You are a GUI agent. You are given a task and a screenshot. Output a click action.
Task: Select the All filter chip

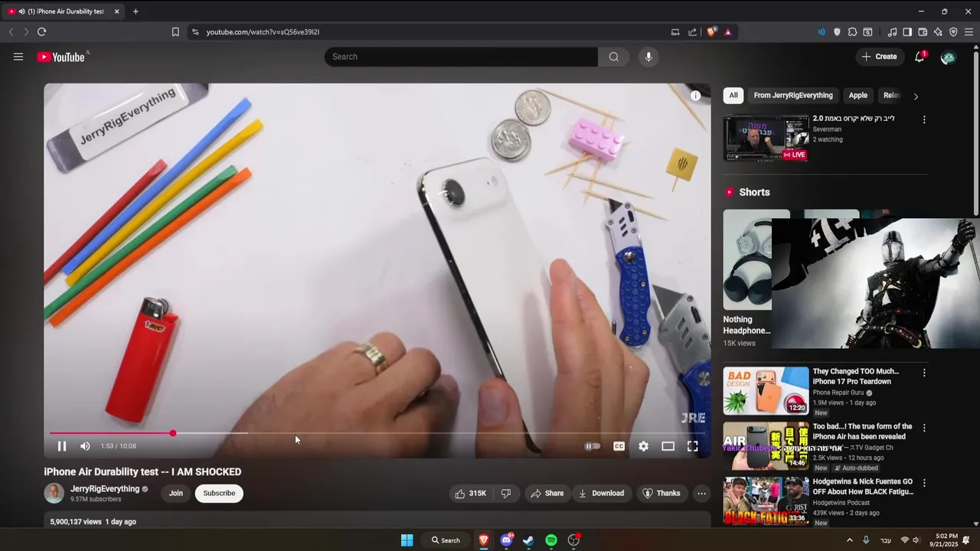733,96
